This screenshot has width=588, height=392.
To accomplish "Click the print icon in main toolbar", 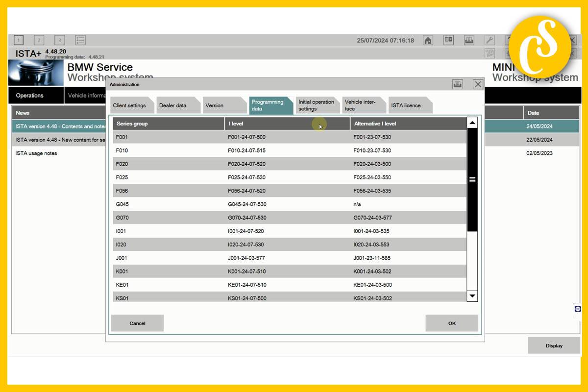I will [x=469, y=41].
